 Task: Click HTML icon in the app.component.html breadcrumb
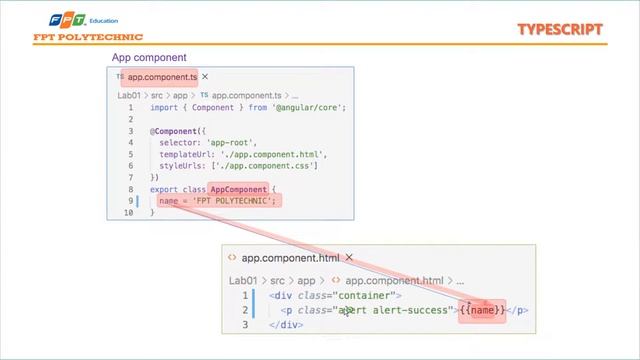click(x=336, y=280)
